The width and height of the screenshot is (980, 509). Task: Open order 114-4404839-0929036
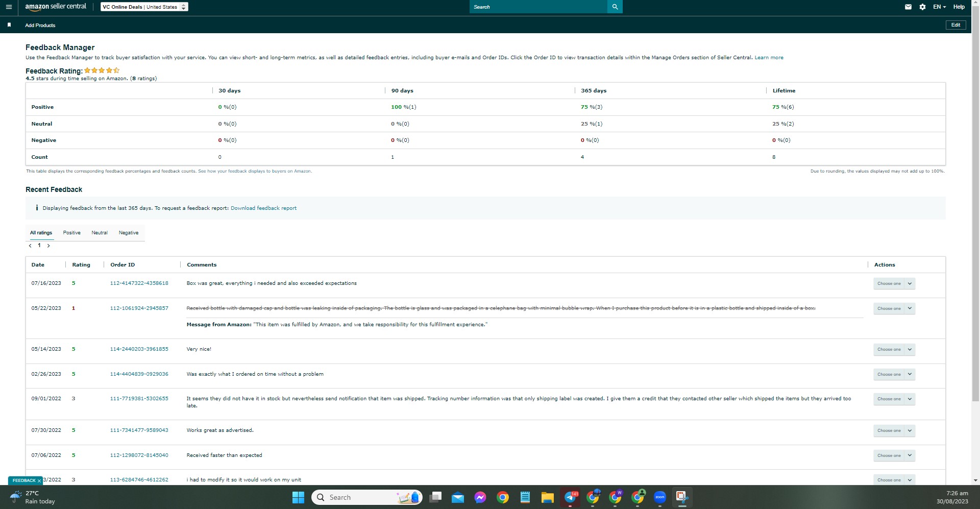(x=139, y=374)
